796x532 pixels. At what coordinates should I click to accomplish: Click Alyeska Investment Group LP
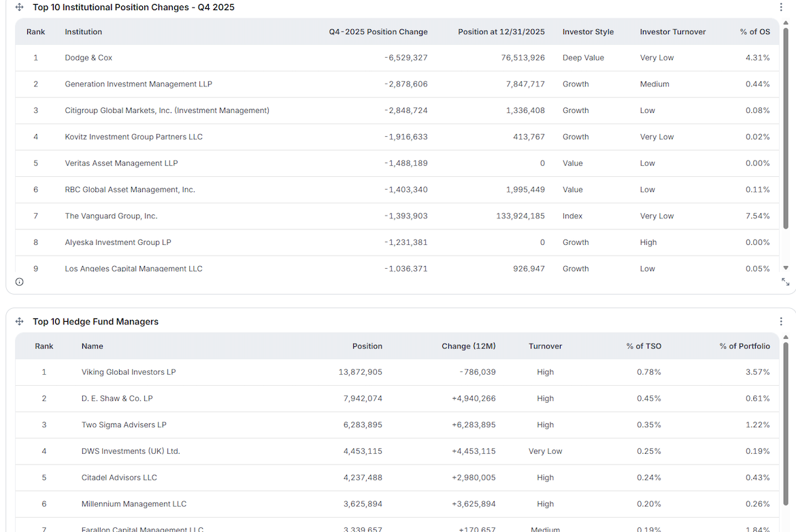pos(118,242)
